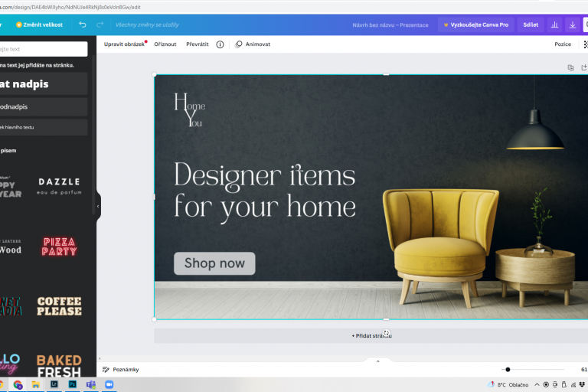The height and width of the screenshot is (392, 588).
Task: Open the image info icon
Action: [x=220, y=44]
